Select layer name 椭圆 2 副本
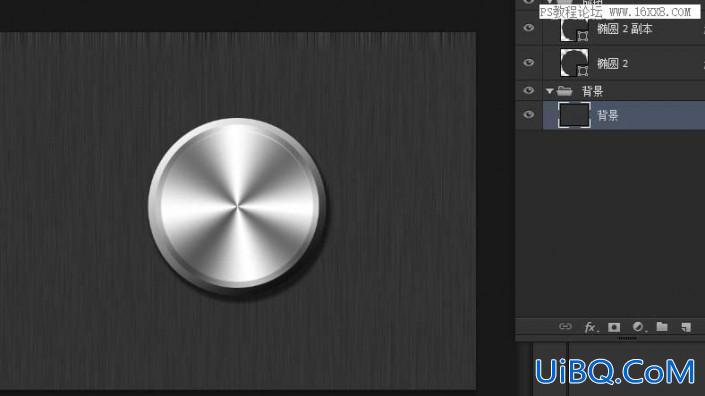Viewport: 705px width, 396px height. [x=625, y=29]
